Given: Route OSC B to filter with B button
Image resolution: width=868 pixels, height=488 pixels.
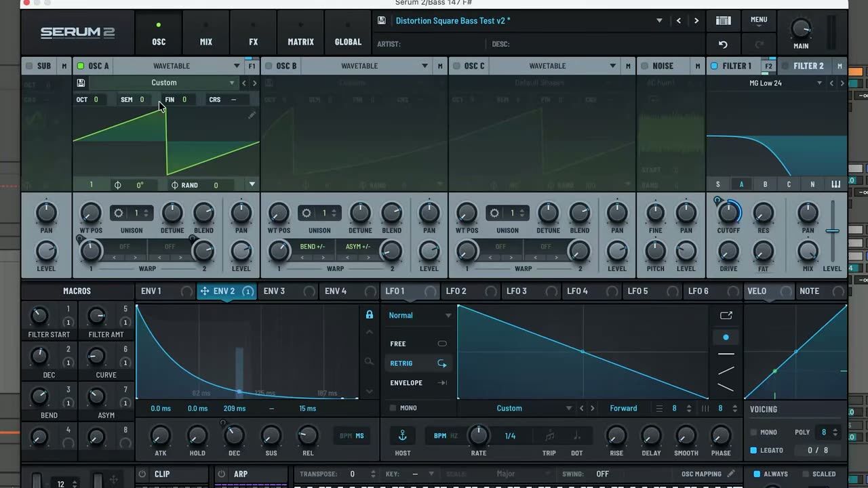Looking at the screenshot, I should pos(765,184).
